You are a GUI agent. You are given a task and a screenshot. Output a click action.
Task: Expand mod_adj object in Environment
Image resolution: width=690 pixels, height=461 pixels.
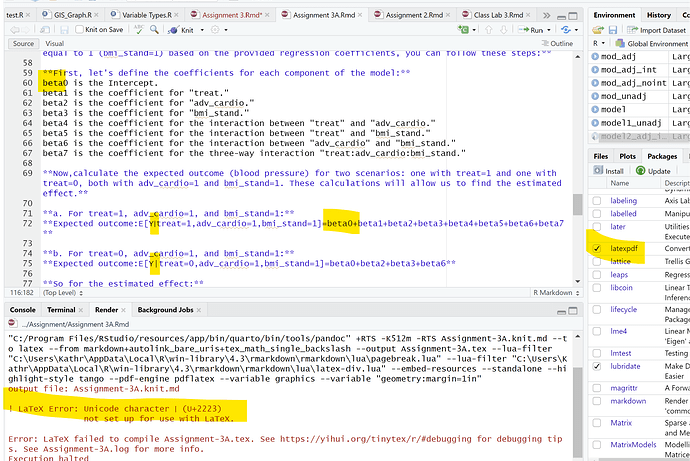pos(595,56)
